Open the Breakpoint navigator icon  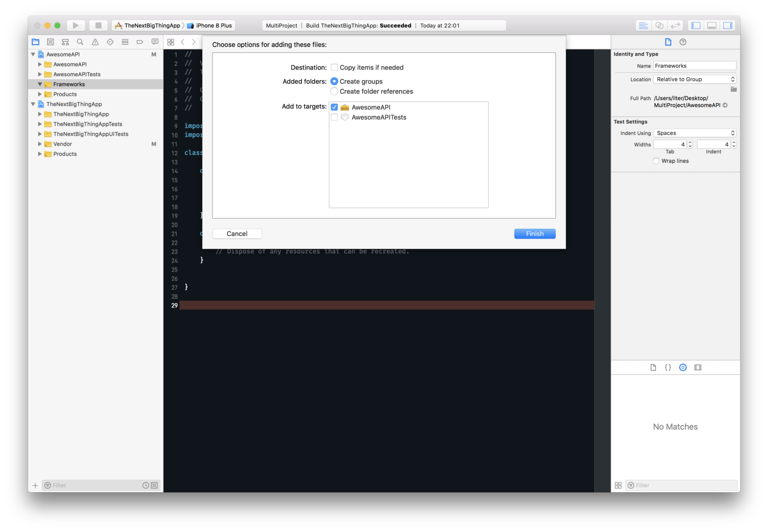point(140,42)
